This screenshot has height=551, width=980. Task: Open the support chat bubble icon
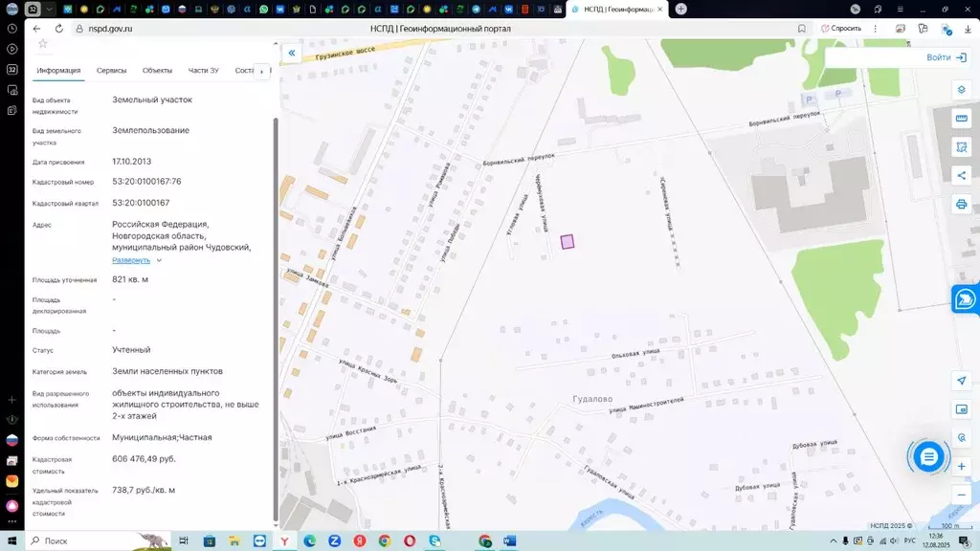coord(929,456)
